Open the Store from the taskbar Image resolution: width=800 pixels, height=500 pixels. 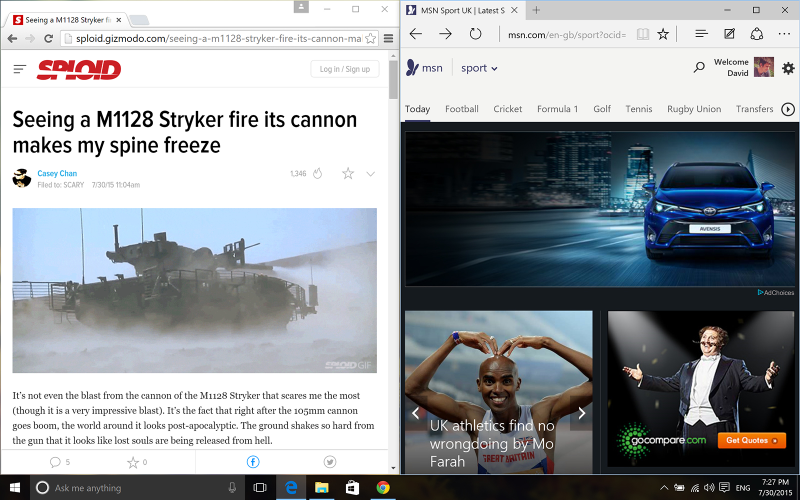click(352, 488)
